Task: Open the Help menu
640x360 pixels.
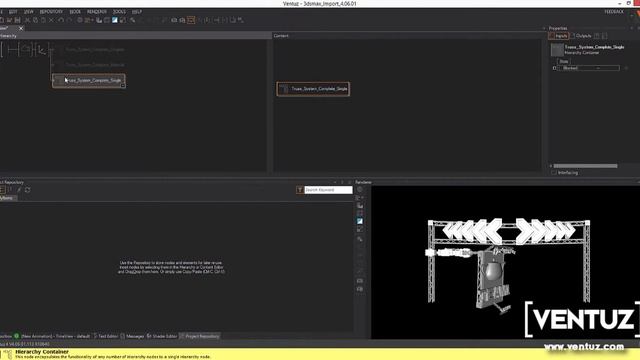Action: (137, 12)
